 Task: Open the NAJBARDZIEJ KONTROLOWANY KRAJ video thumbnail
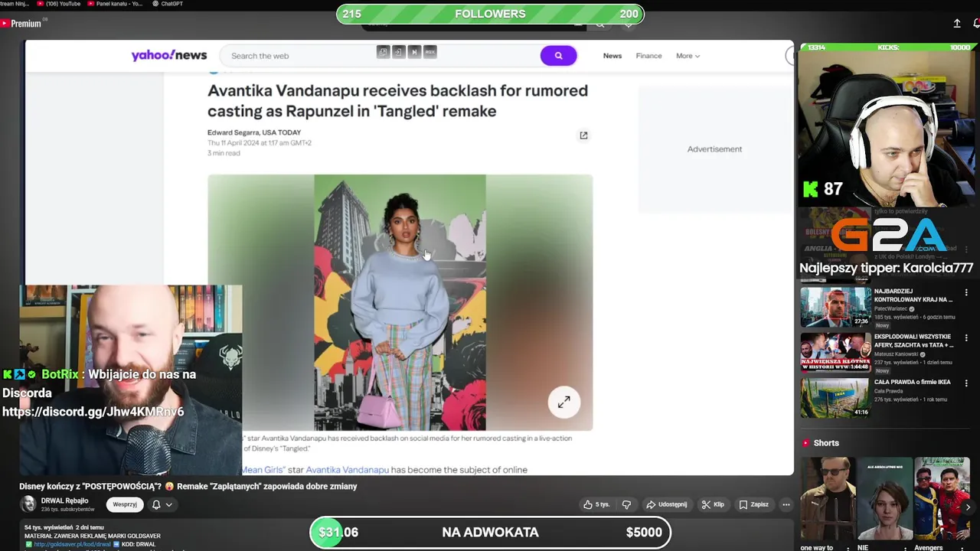pos(835,307)
